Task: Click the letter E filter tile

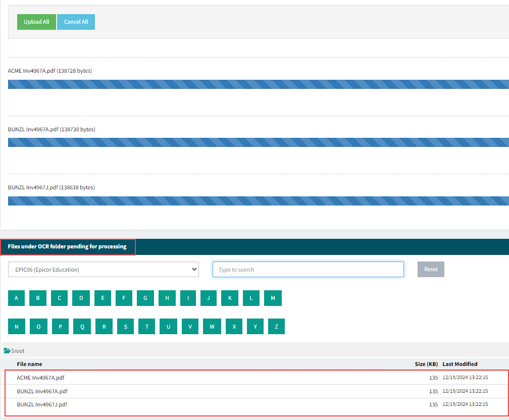Action: (103, 298)
